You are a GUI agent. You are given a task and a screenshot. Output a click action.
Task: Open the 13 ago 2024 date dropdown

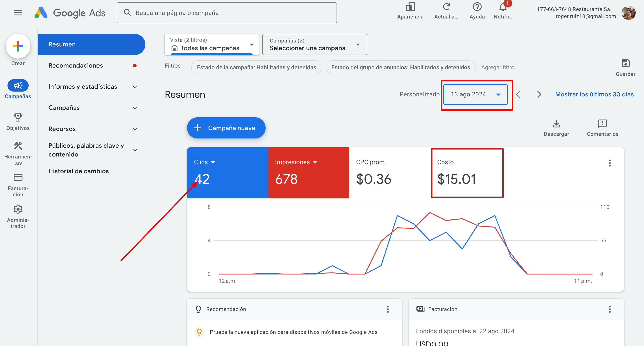pos(475,94)
